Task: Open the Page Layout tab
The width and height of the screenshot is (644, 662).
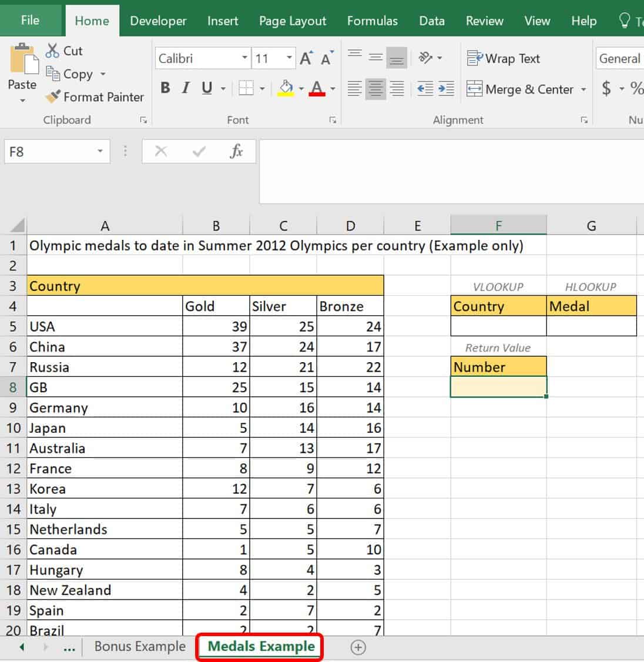Action: tap(293, 21)
